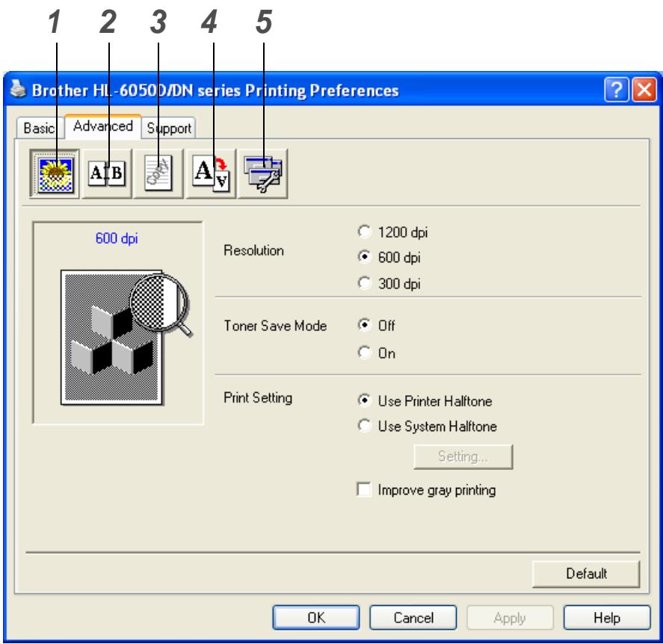Select the Print Quality sunflower icon

point(55,173)
